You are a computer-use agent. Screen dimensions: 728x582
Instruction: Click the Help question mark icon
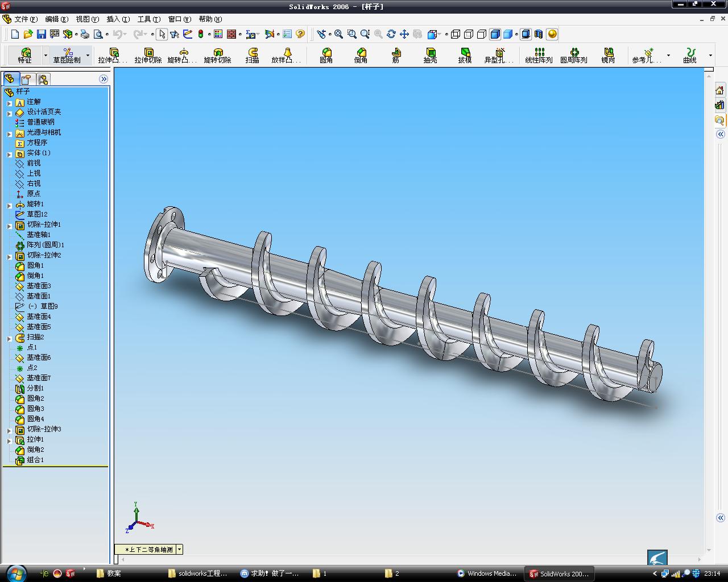point(300,34)
